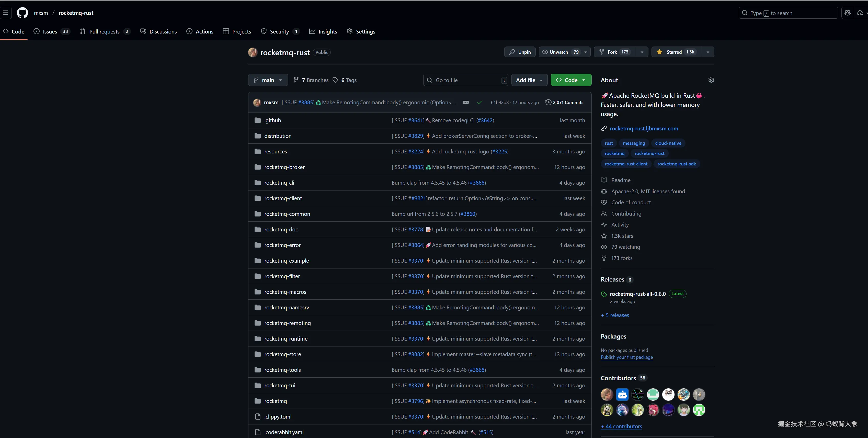This screenshot has height=438, width=868.
Task: Click the mxsm owner breadcrumb link
Action: pyautogui.click(x=41, y=13)
